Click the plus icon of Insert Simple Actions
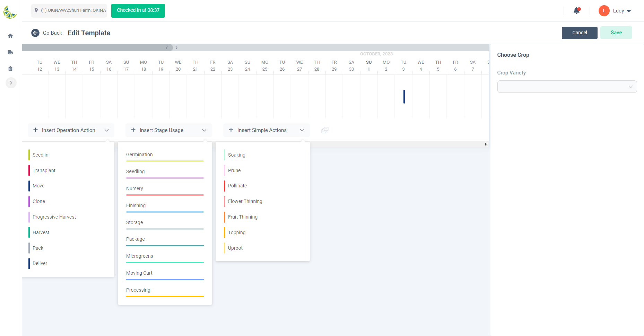The height and width of the screenshot is (336, 644). point(231,130)
